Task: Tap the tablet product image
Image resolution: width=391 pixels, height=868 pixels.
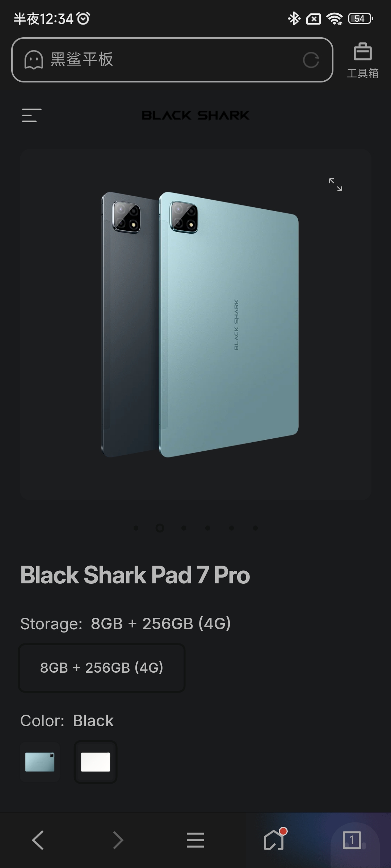Action: point(200,324)
